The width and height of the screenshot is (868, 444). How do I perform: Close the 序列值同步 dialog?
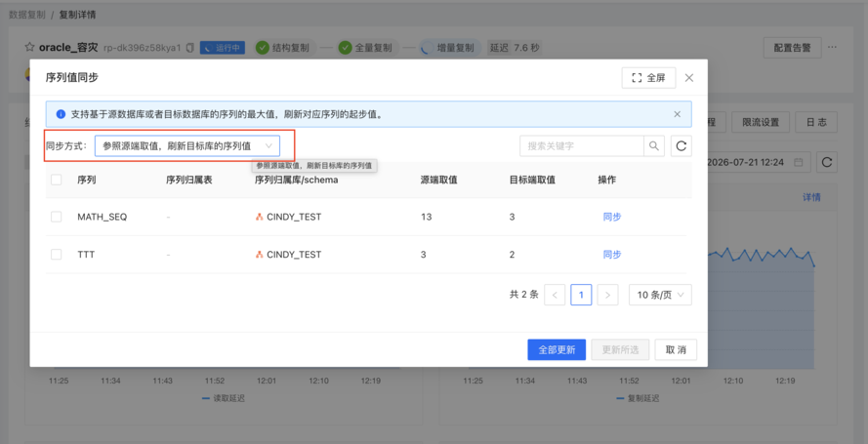coord(689,78)
